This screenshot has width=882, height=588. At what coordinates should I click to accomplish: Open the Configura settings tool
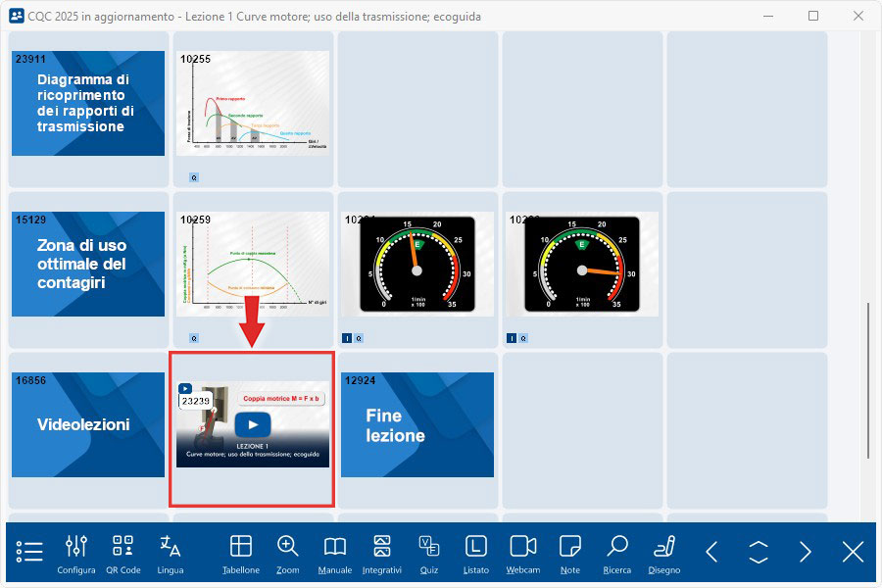(76, 552)
